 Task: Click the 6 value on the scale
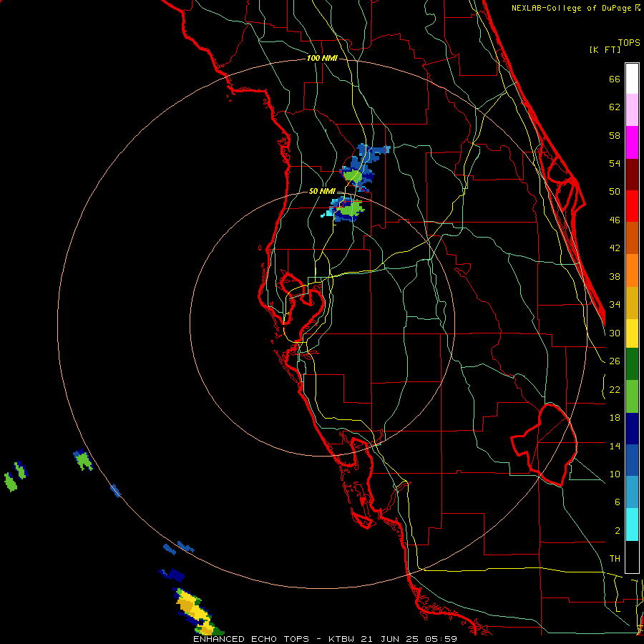click(617, 502)
